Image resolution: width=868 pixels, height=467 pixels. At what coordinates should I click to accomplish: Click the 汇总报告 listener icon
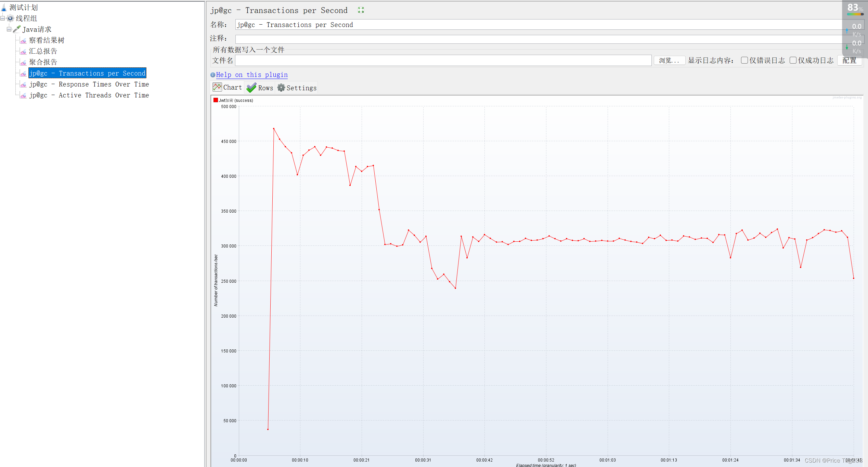(x=23, y=52)
